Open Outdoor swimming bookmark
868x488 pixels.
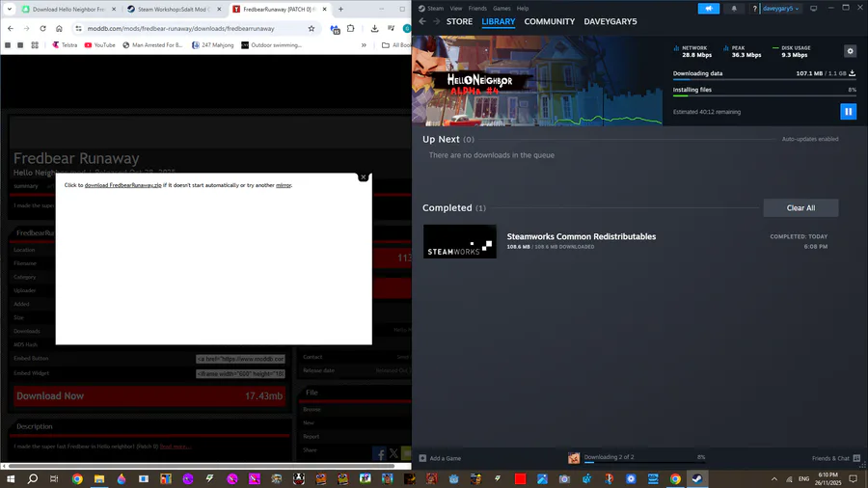(271, 45)
